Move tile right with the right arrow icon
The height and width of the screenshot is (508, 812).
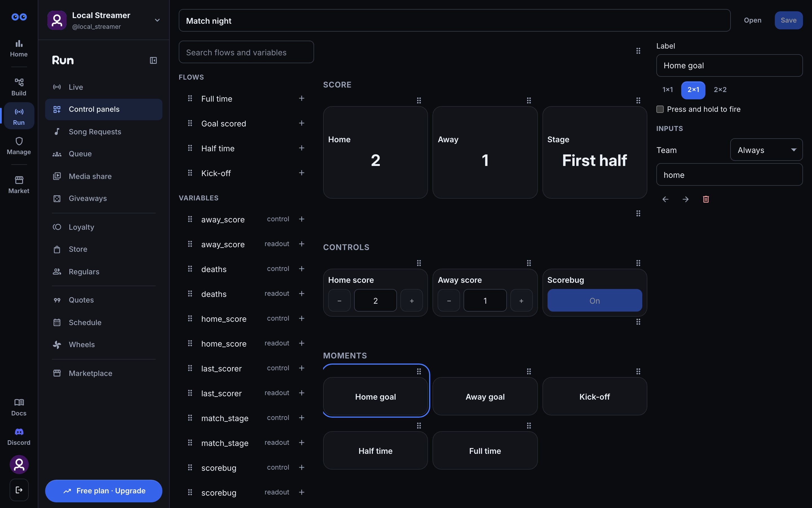click(x=685, y=199)
